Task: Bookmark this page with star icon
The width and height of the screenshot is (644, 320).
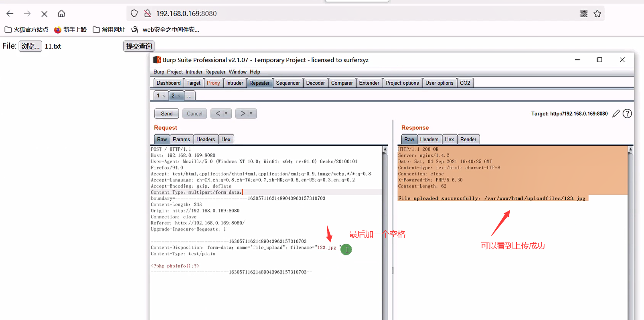Action: coord(597,14)
